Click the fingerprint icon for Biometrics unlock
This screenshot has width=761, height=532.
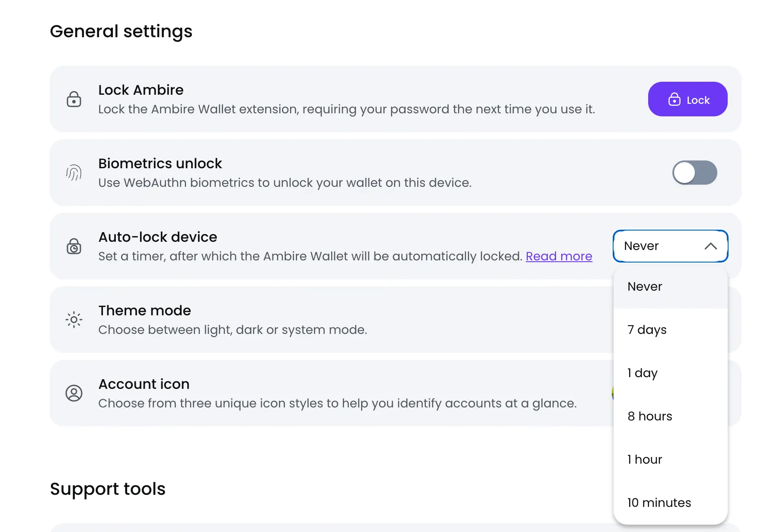[x=74, y=173]
